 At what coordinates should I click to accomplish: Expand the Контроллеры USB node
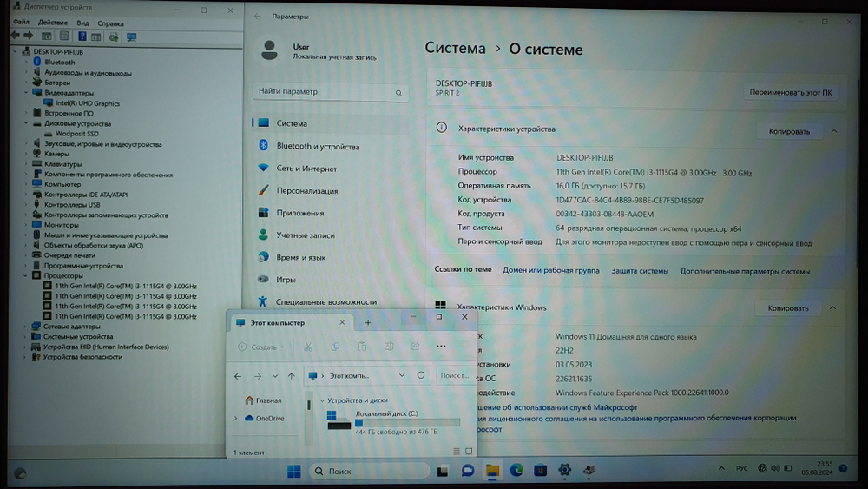pos(25,204)
